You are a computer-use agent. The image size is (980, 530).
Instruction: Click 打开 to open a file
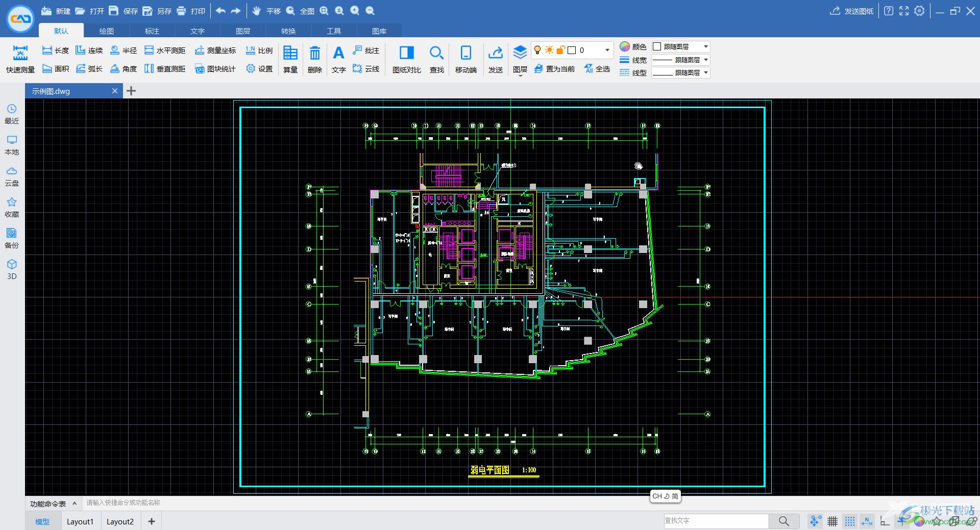89,11
